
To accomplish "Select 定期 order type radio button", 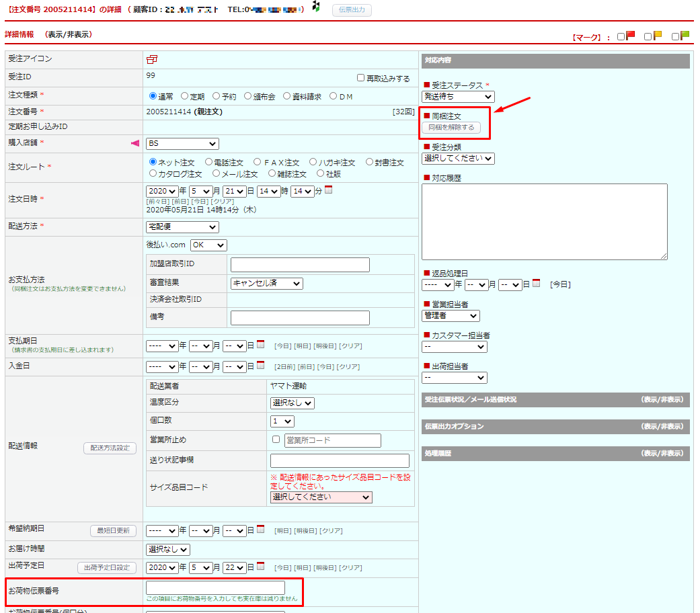I will (x=185, y=96).
